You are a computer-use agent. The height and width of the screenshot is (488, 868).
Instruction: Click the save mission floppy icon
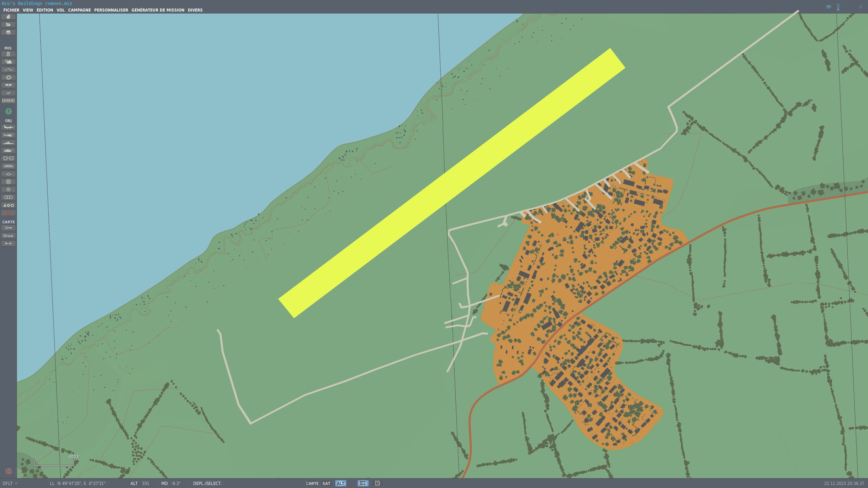(8, 33)
